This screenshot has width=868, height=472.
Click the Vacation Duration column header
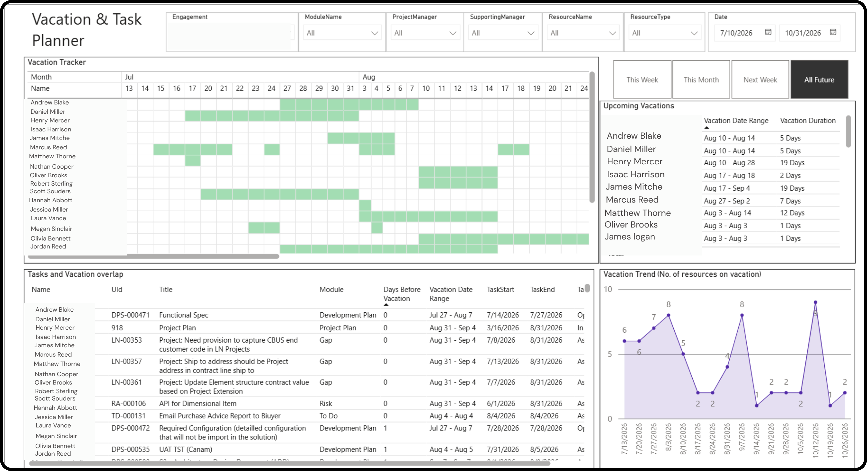tap(808, 121)
